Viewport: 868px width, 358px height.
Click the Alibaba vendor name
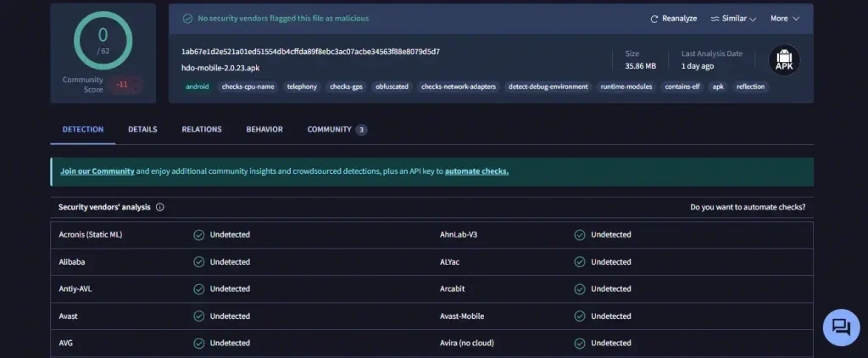click(72, 262)
